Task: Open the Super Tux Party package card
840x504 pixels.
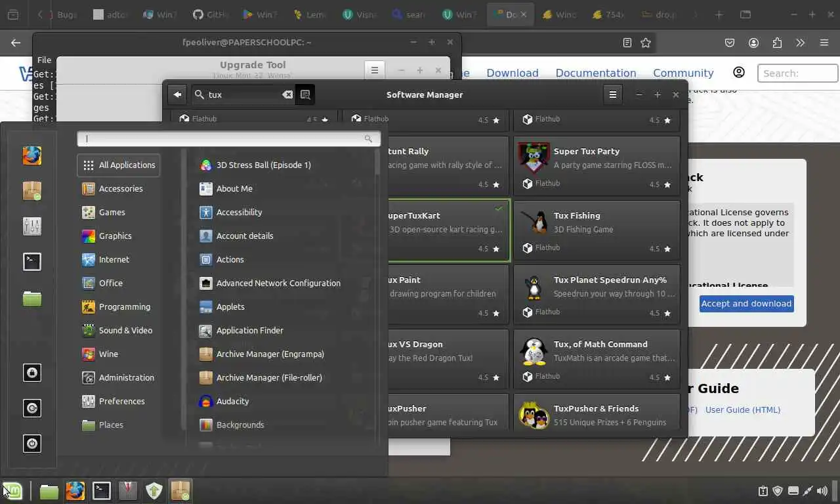Action: coord(597,166)
